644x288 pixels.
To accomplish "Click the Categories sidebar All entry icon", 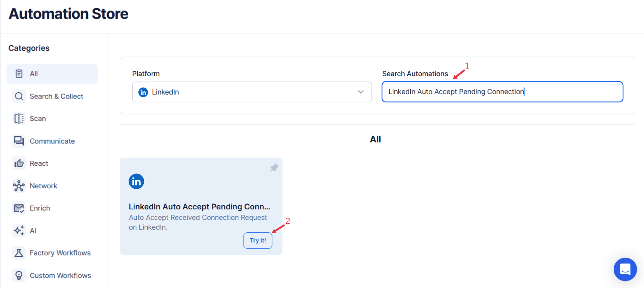I will click(19, 74).
